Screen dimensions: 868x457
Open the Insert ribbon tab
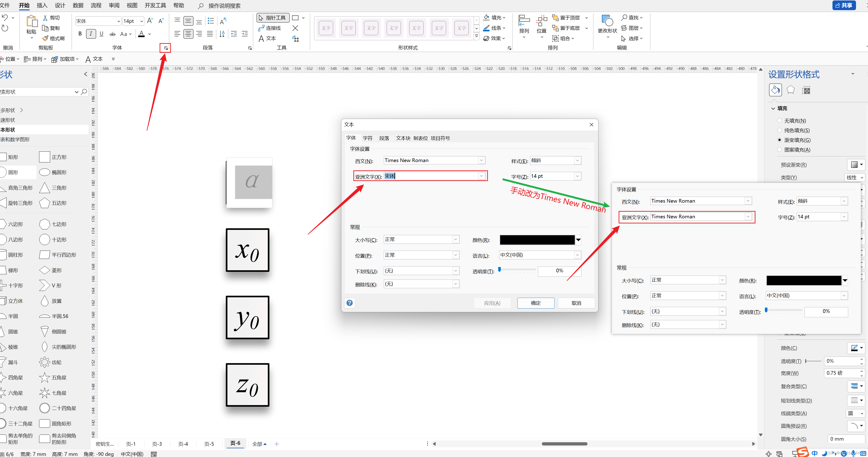42,5
